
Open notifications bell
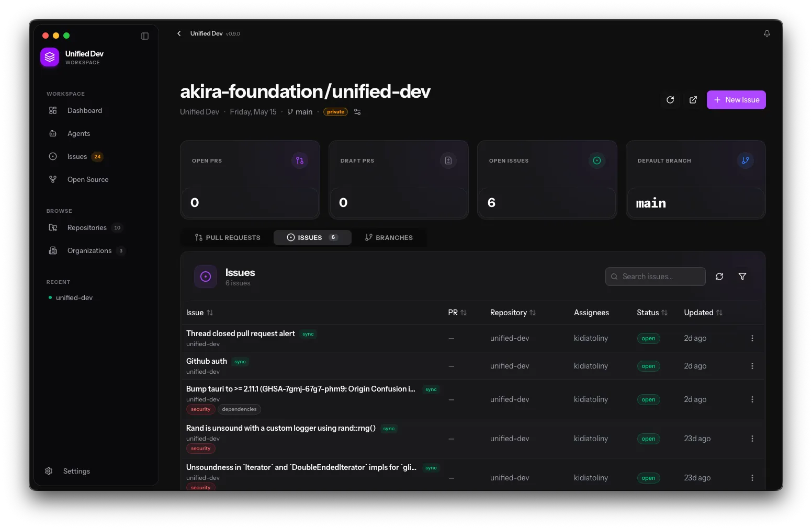tap(766, 33)
